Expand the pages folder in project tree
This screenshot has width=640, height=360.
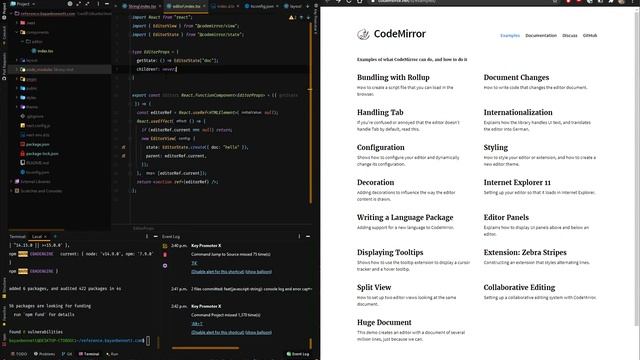click(17, 79)
